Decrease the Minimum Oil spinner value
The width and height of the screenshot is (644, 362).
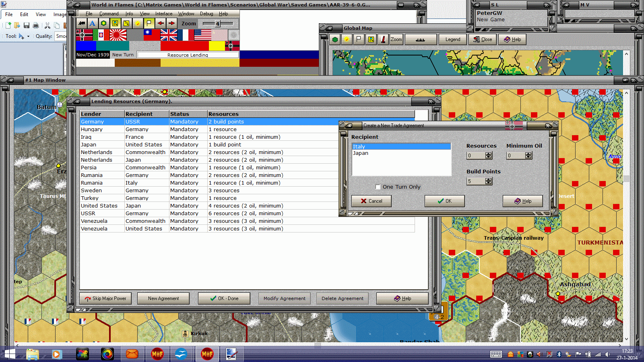pos(528,157)
